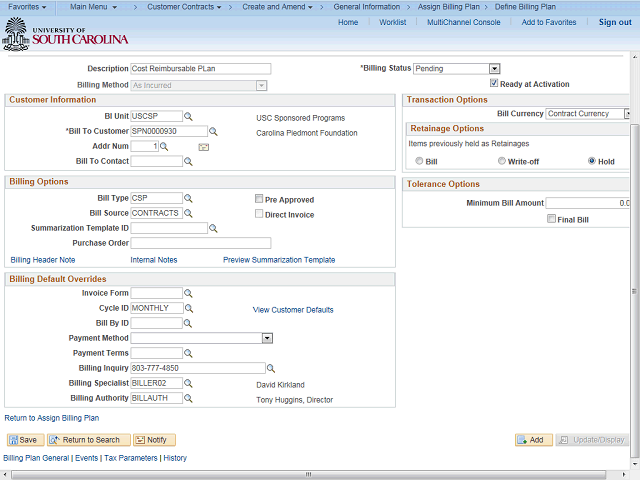Click Add to Favorites link
Screen dimensions: 640x480
(549, 22)
